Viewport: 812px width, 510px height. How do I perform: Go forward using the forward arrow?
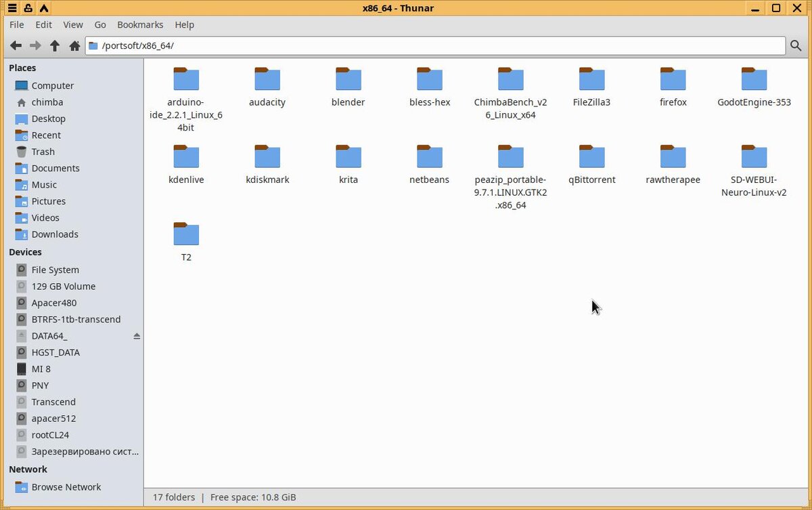pyautogui.click(x=35, y=46)
